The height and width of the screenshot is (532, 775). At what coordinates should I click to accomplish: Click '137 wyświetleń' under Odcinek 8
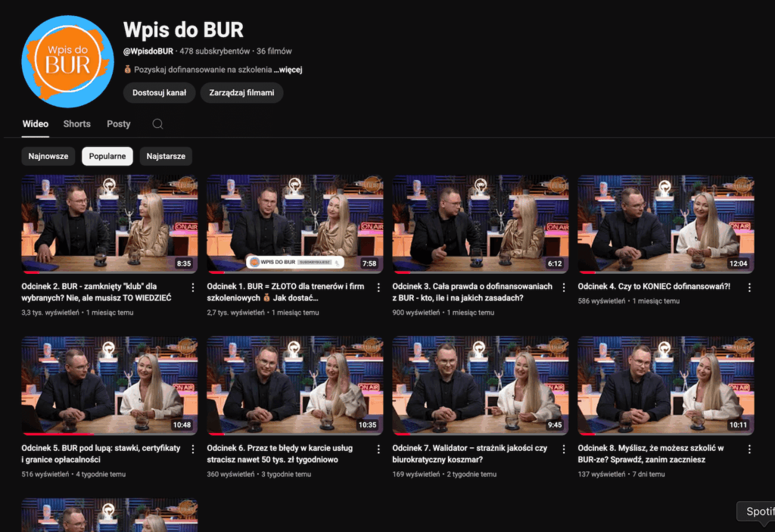coord(602,474)
